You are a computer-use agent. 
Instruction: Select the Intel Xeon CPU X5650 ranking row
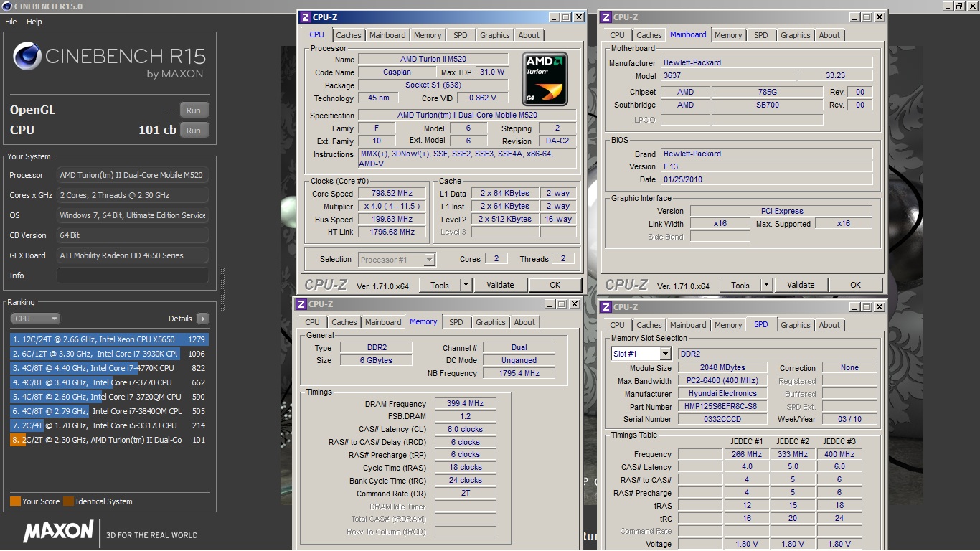(x=109, y=339)
